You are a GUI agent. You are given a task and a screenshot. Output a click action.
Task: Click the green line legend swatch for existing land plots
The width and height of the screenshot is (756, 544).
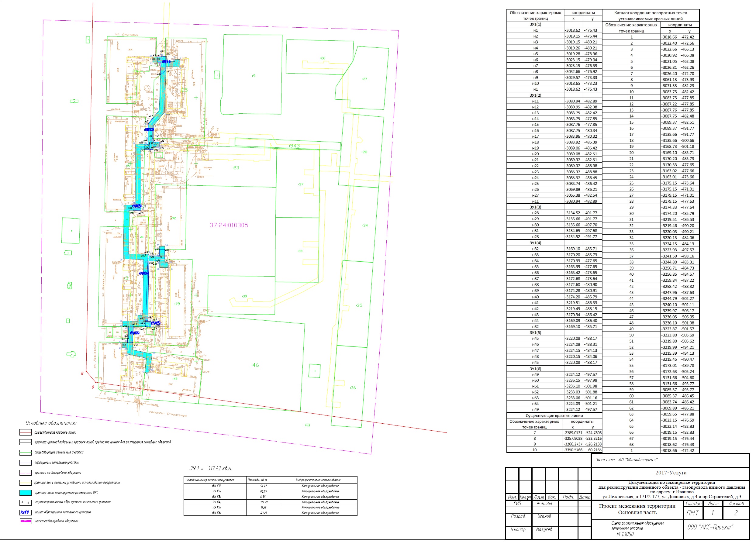[25, 453]
